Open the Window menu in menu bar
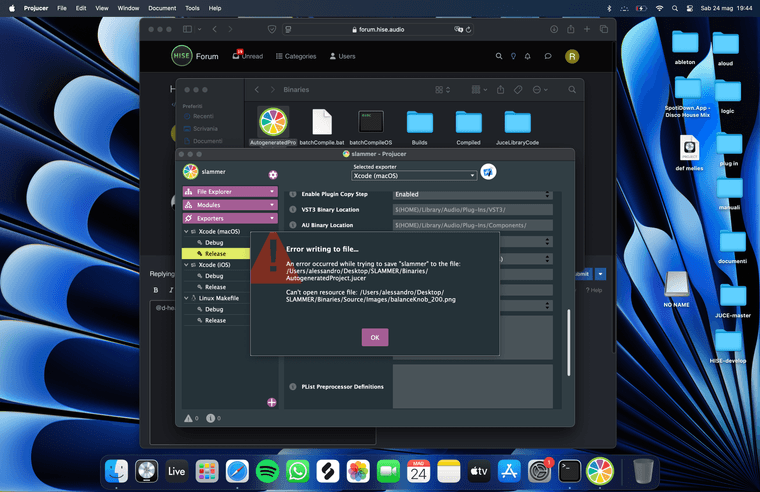The image size is (760, 492). [x=128, y=8]
